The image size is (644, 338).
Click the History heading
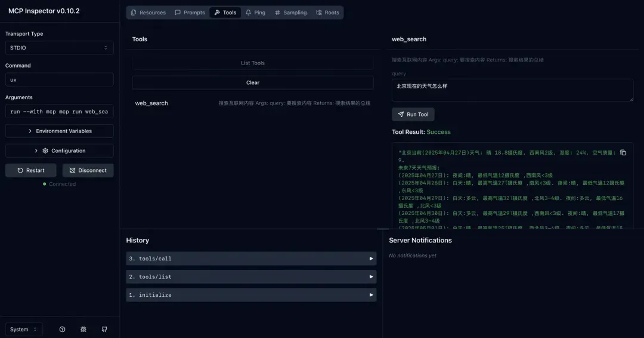pos(138,241)
